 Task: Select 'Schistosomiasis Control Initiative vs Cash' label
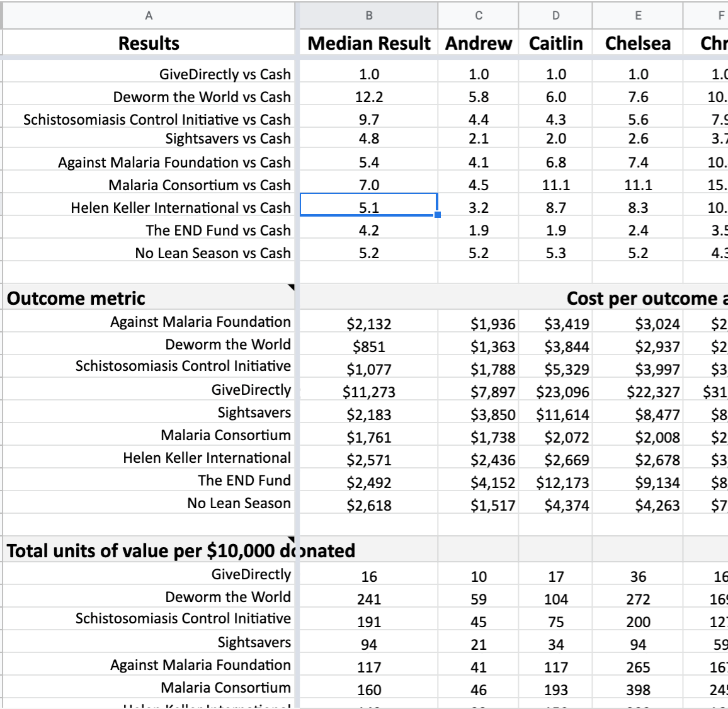click(x=157, y=120)
